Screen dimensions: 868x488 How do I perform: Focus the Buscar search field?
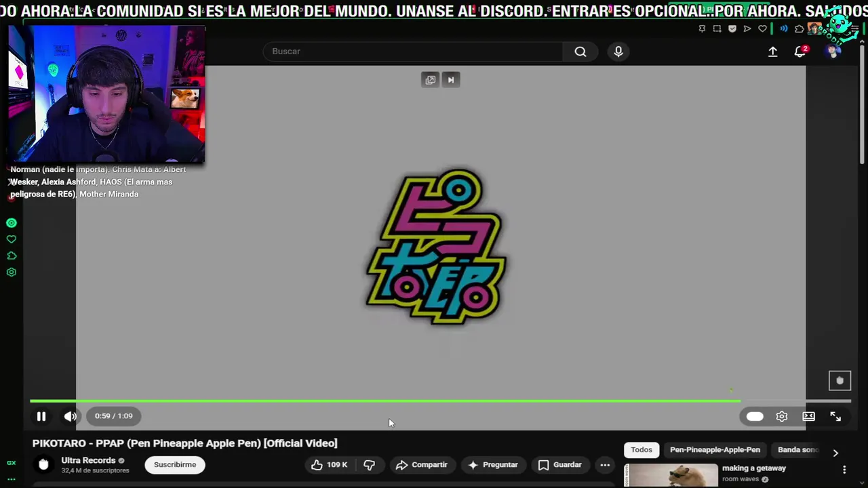[x=414, y=52]
